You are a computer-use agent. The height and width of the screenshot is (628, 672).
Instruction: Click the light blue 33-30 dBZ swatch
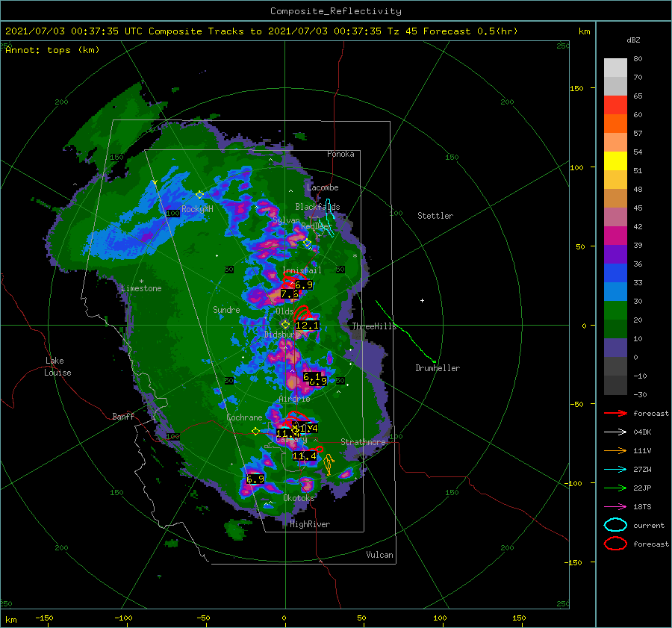click(615, 292)
